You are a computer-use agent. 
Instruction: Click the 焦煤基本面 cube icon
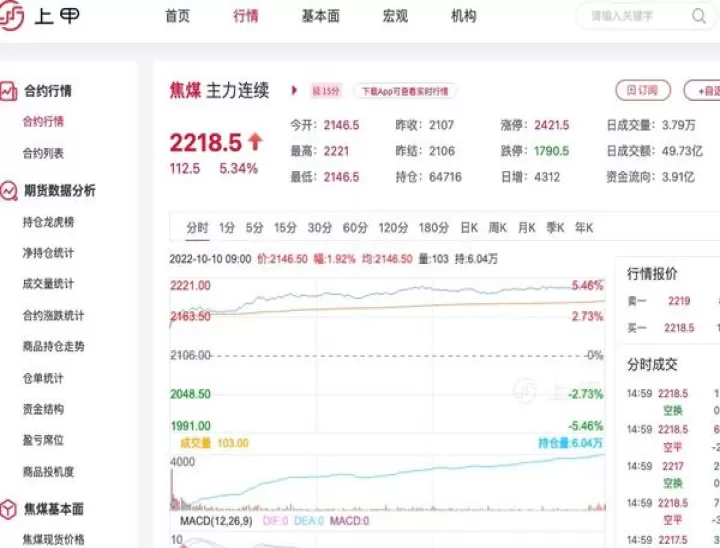(8, 509)
